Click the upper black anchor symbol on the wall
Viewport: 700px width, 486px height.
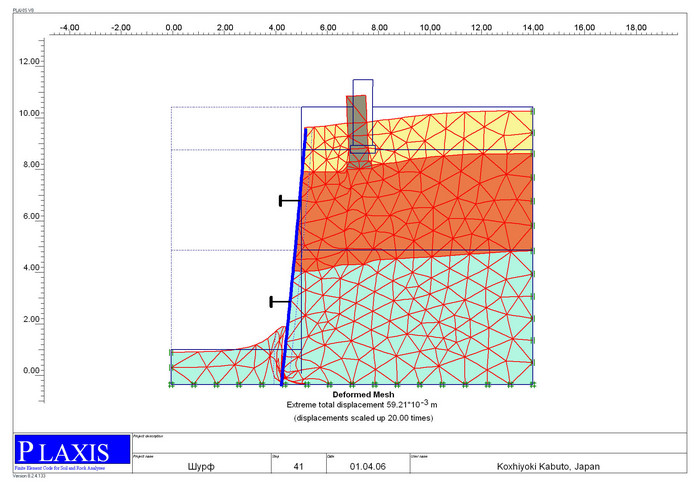(290, 201)
